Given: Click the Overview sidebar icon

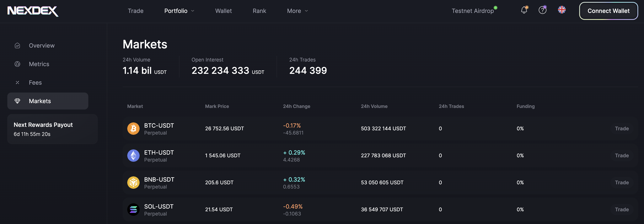Looking at the screenshot, I should (x=17, y=45).
